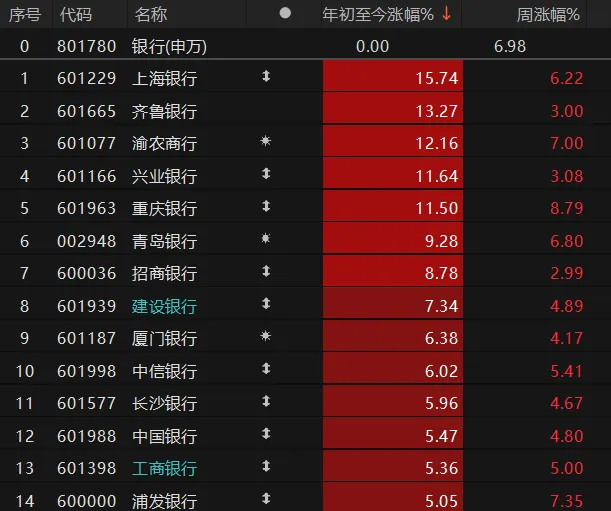
Task: Click the up-down marker in 兴业银行 row
Action: (x=266, y=173)
